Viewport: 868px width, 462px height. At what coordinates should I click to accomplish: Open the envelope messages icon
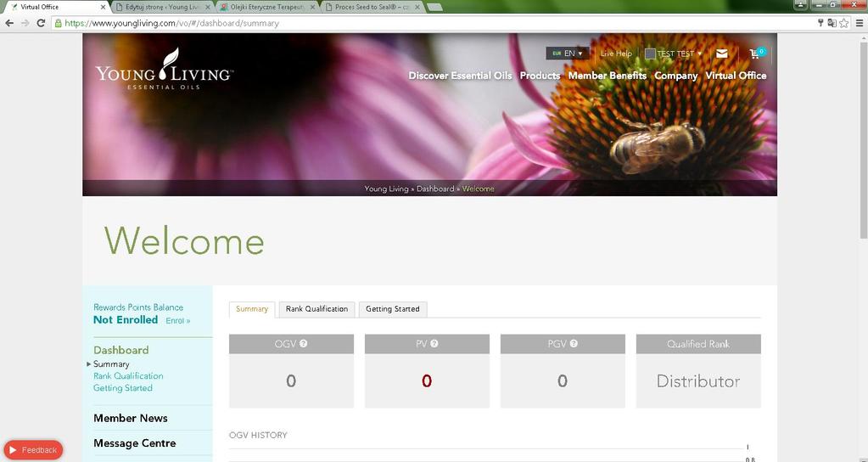click(x=721, y=54)
